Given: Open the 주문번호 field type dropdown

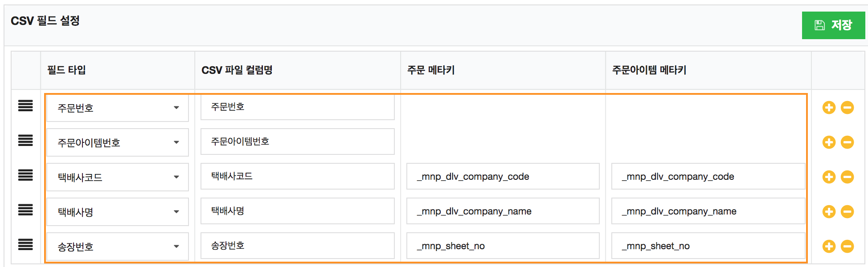Looking at the screenshot, I should click(x=118, y=108).
